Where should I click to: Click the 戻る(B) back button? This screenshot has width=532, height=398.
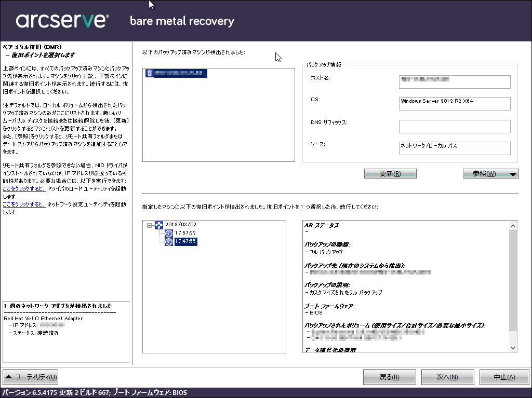coord(390,377)
